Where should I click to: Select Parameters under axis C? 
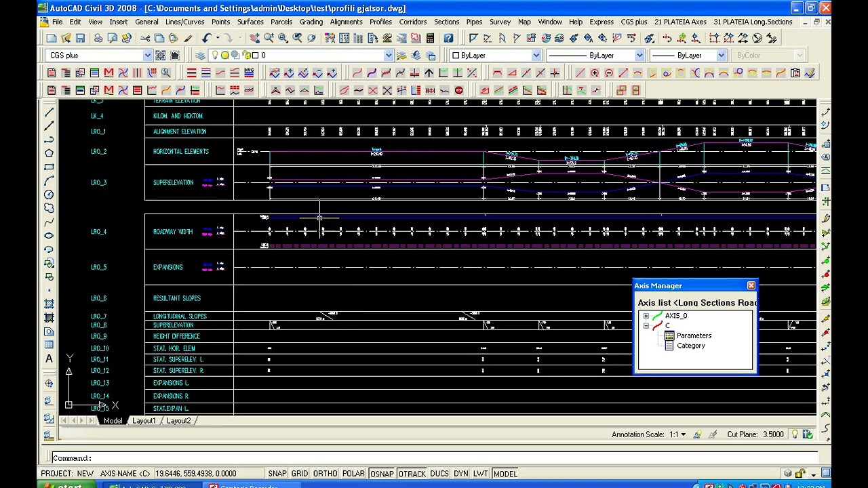694,335
